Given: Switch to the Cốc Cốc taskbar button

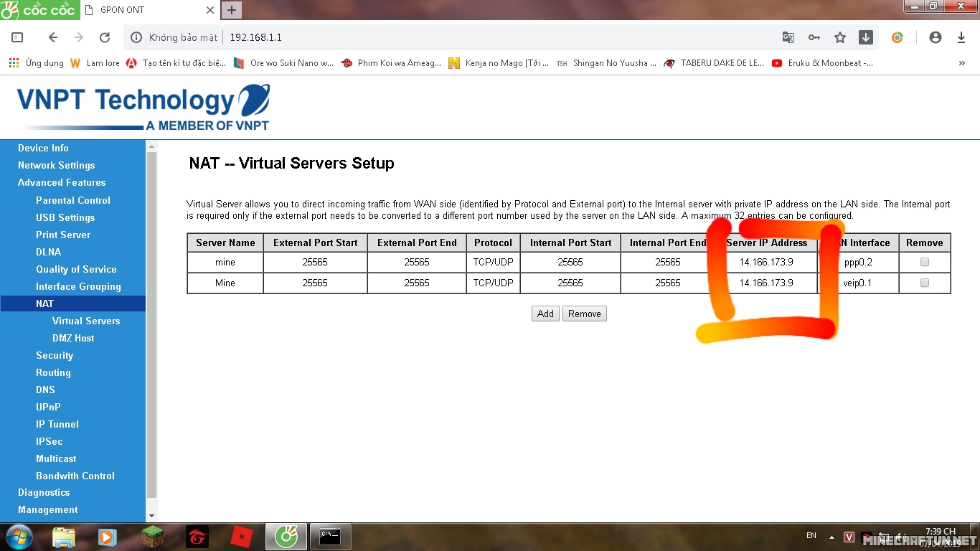Looking at the screenshot, I should (286, 537).
